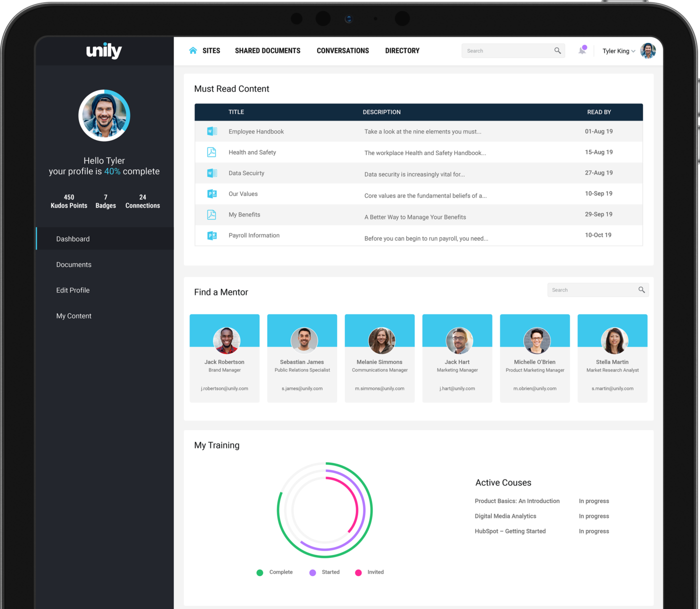Click Our Values PowerPoint file icon
The width and height of the screenshot is (700, 609).
coord(212,194)
